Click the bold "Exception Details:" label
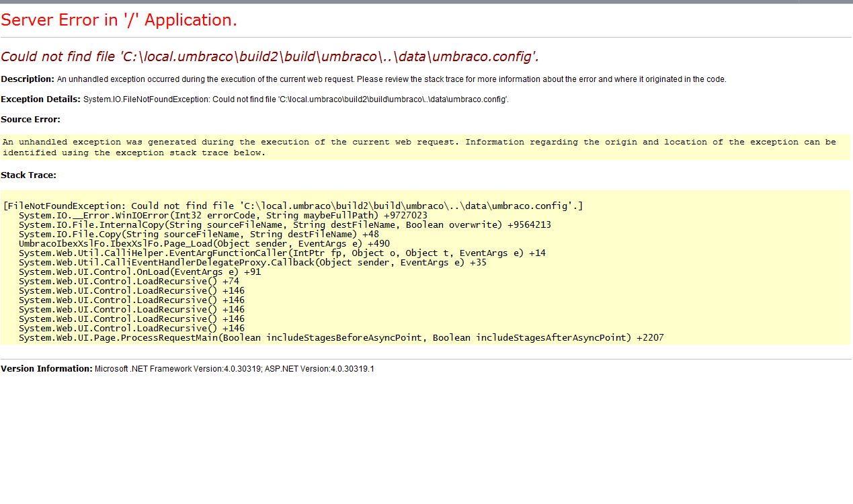Screen dimensions: 853x504 (41, 99)
